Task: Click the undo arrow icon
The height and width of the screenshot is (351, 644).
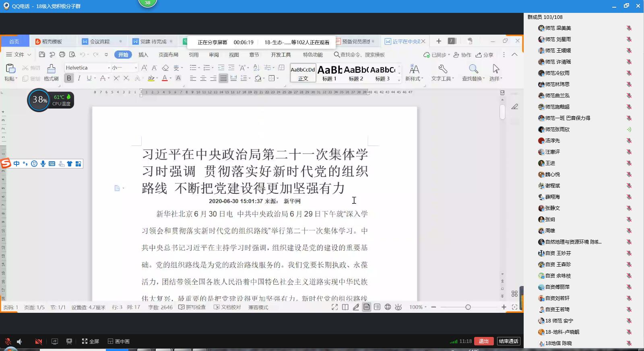Action: (x=83, y=54)
